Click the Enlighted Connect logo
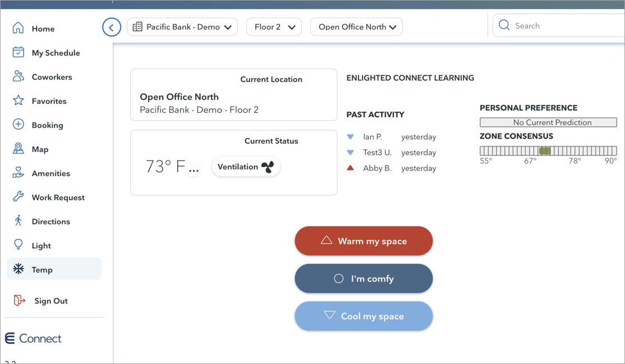Viewport: 625px width, 364px height. tap(33, 338)
